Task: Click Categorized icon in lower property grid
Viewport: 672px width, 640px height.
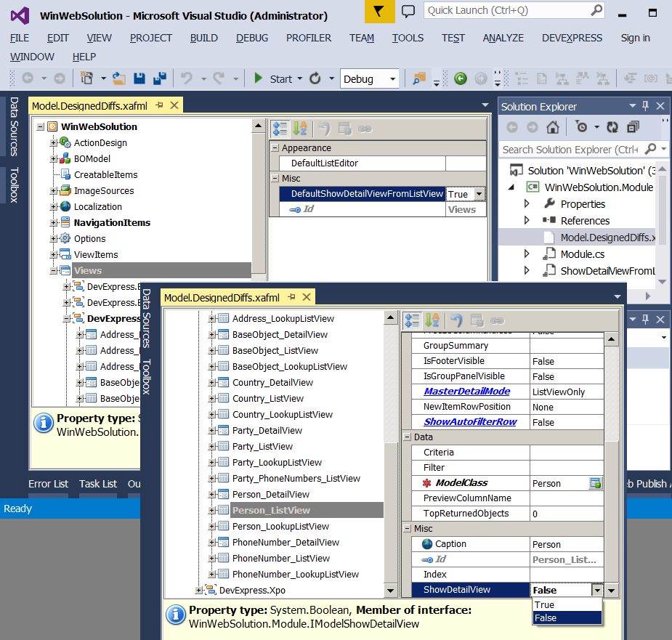Action: coord(413,320)
